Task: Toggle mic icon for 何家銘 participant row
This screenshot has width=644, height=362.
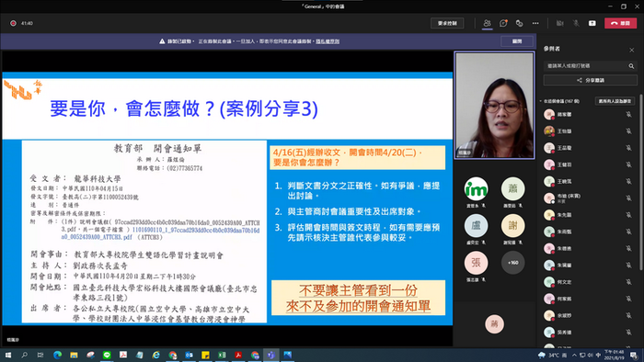Action: (628, 299)
